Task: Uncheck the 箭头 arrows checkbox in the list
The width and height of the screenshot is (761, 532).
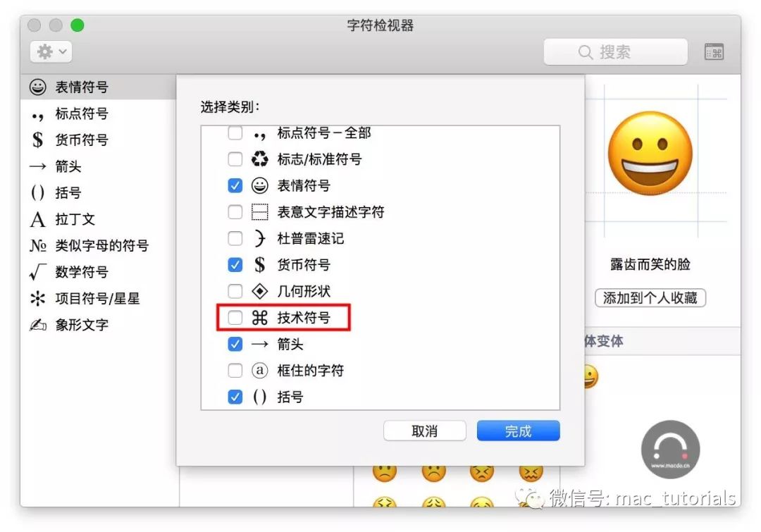Action: tap(235, 344)
